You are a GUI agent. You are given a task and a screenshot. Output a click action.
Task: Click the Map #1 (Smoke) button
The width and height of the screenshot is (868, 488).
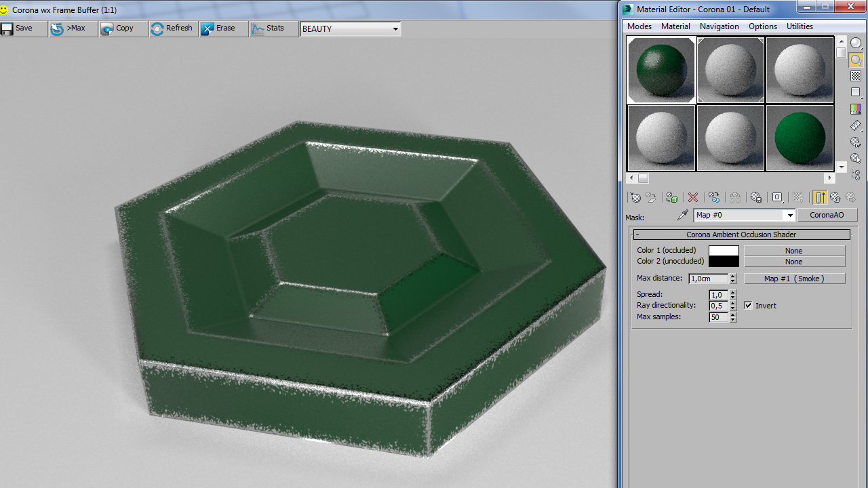(x=794, y=279)
